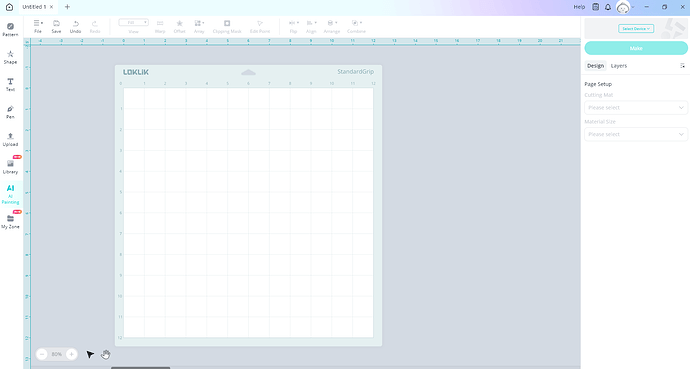Image resolution: width=690 pixels, height=369 pixels.
Task: Click the StandardGrip label on mat
Action: click(356, 72)
